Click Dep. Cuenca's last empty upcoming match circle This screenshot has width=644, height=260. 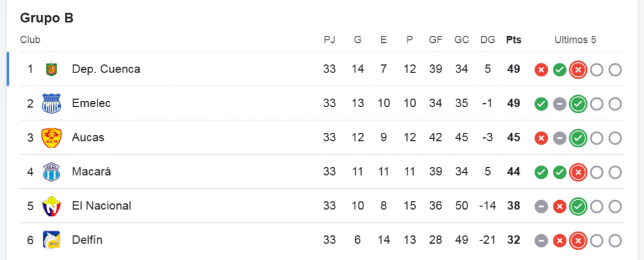[615, 70]
